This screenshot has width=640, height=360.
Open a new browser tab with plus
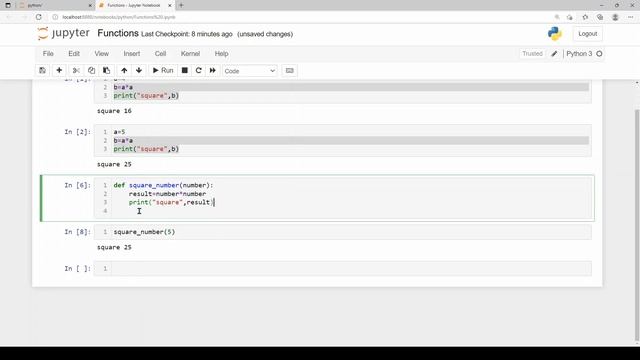point(181,5)
